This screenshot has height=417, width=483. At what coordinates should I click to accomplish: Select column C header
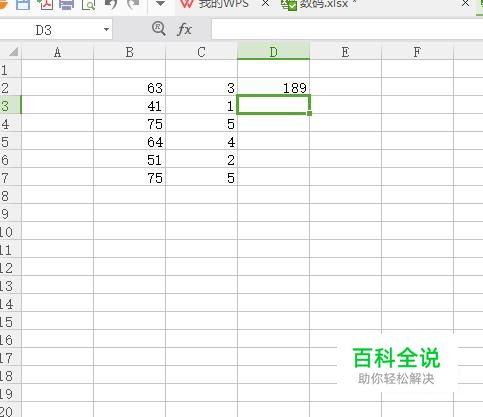pyautogui.click(x=201, y=52)
